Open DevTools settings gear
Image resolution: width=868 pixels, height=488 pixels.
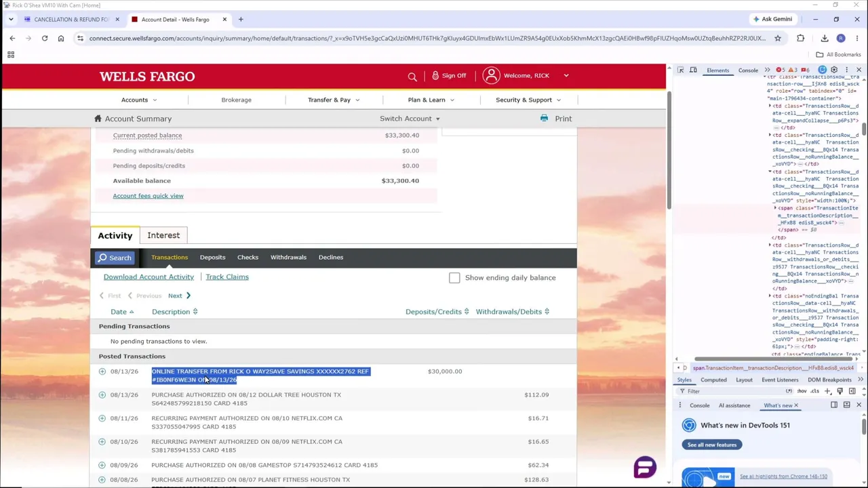834,70
